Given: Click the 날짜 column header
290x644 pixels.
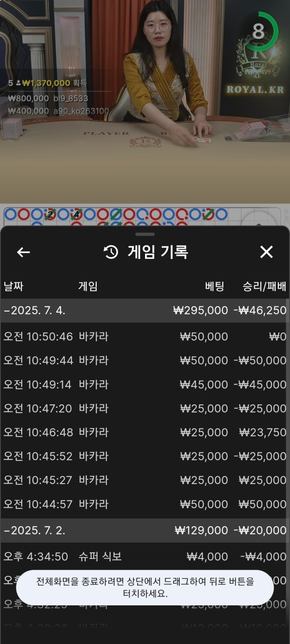Looking at the screenshot, I should click(14, 286).
